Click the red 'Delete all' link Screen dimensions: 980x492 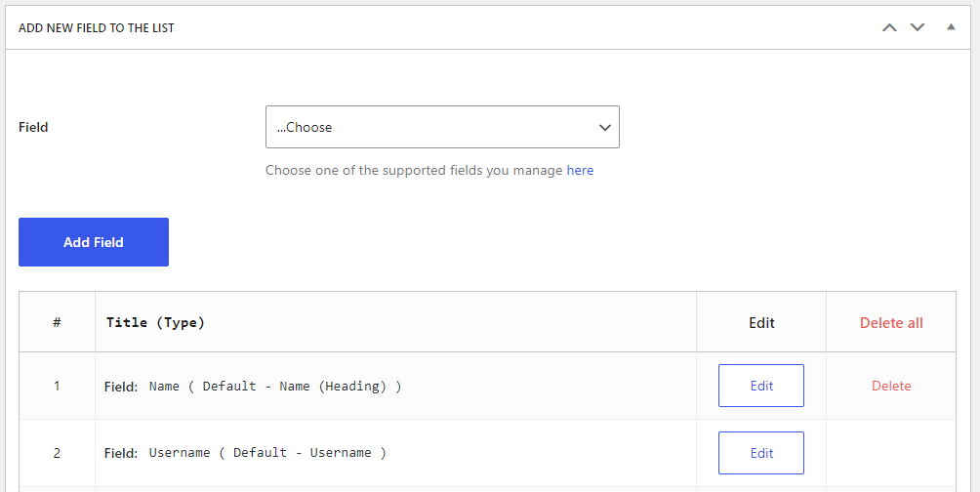[891, 322]
